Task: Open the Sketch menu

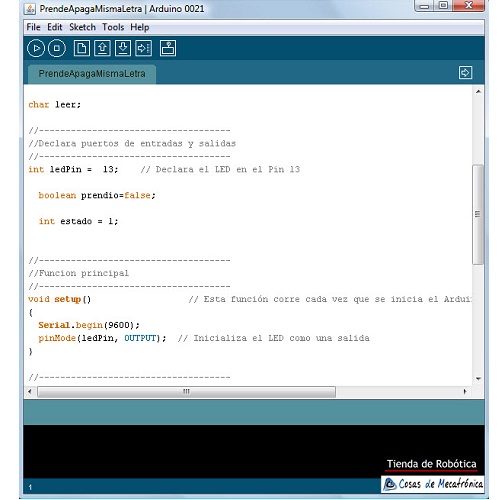Action: pyautogui.click(x=82, y=27)
